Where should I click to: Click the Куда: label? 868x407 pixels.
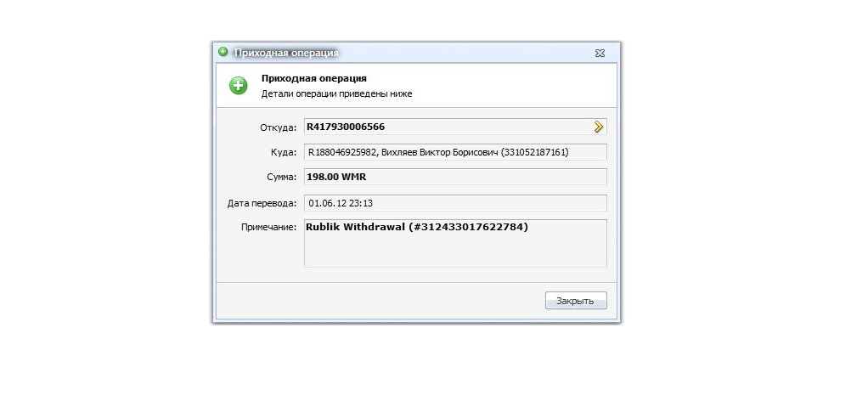[x=284, y=152]
